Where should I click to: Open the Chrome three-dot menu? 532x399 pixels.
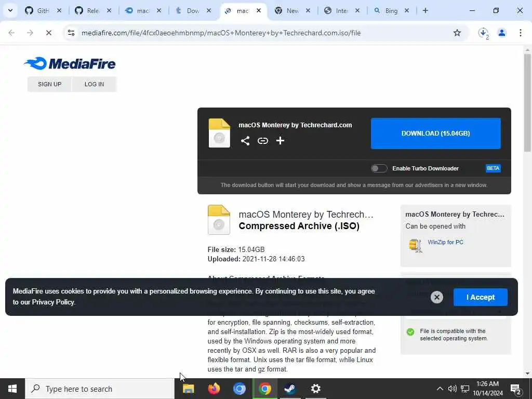coord(520,33)
